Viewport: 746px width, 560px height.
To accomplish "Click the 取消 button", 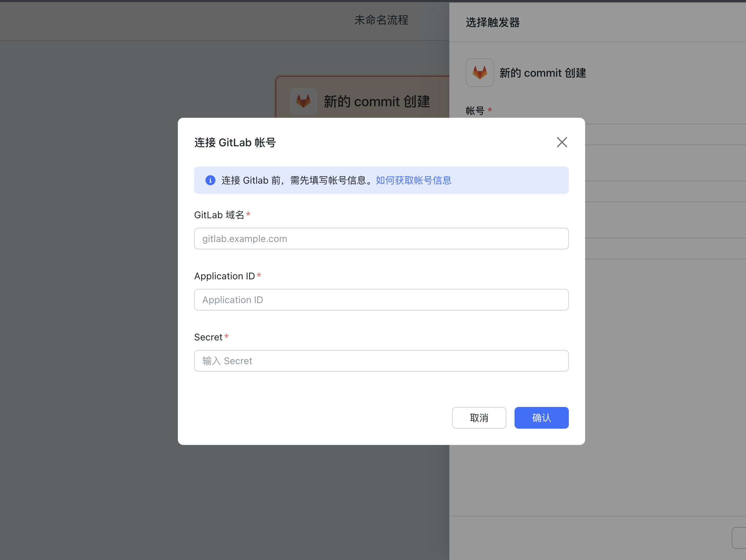I will coord(479,418).
